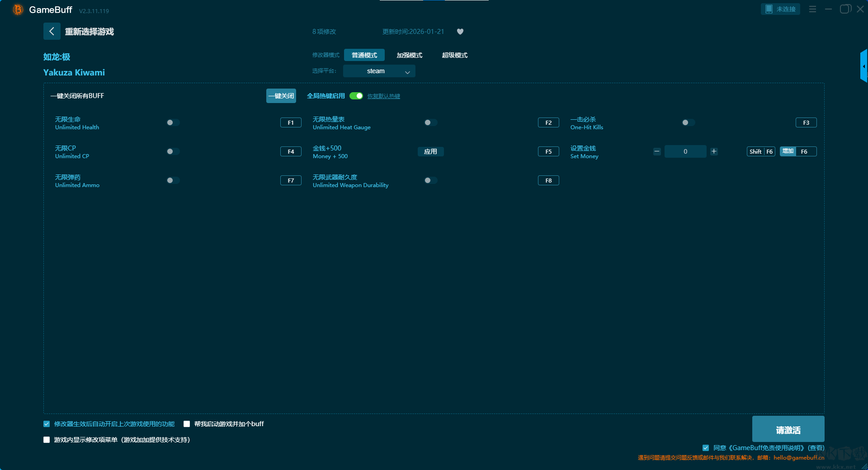Click the back arrow to reselect game
The image size is (868, 470).
52,31
